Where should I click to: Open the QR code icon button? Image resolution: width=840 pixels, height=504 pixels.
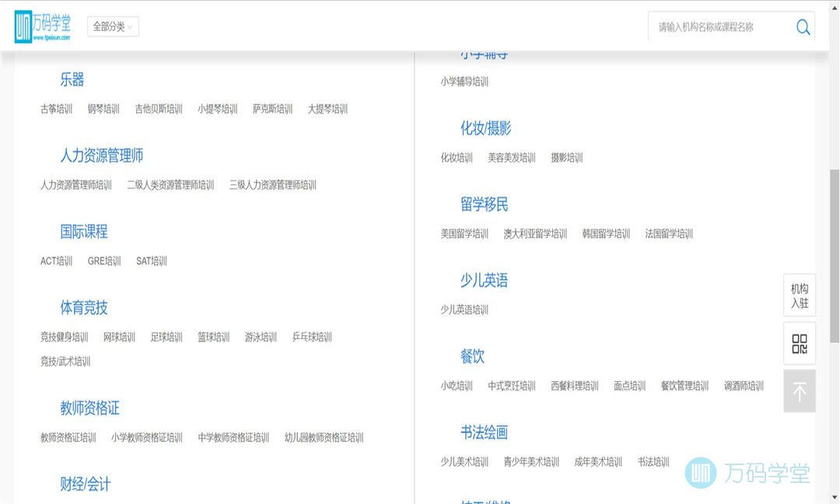click(799, 344)
